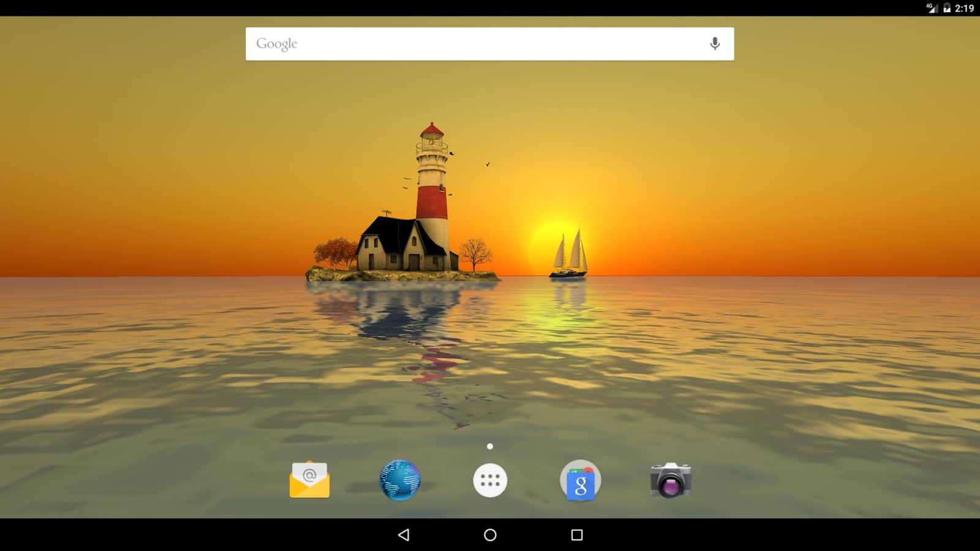The image size is (980, 551).
Task: Open the Google apps folder
Action: pyautogui.click(x=580, y=481)
